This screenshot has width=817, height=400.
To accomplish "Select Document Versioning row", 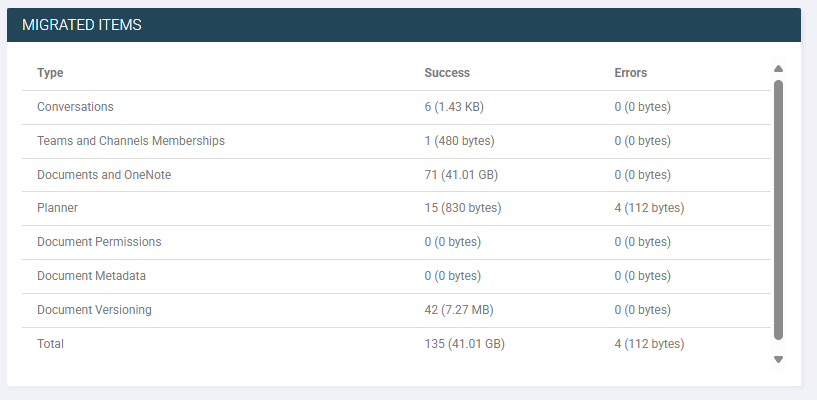I will pos(396,310).
